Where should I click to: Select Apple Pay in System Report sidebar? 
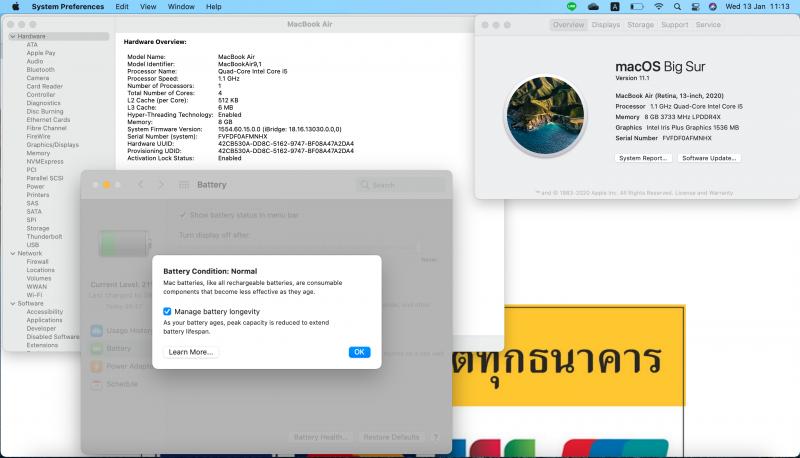tap(41, 53)
